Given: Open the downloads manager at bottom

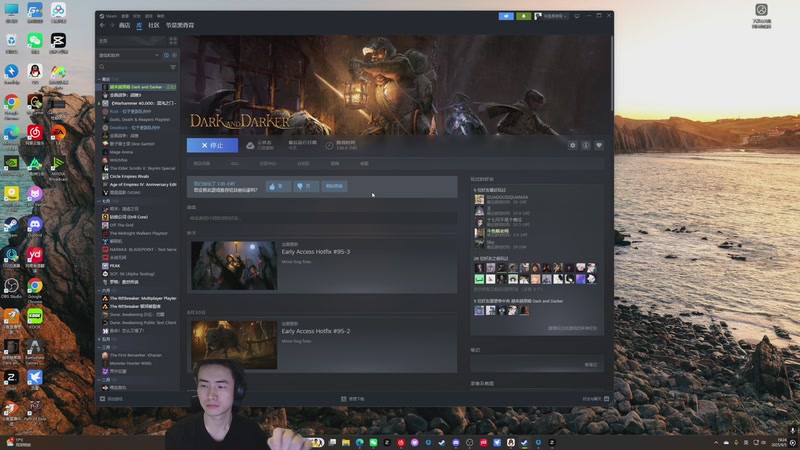Looking at the screenshot, I should [x=353, y=399].
